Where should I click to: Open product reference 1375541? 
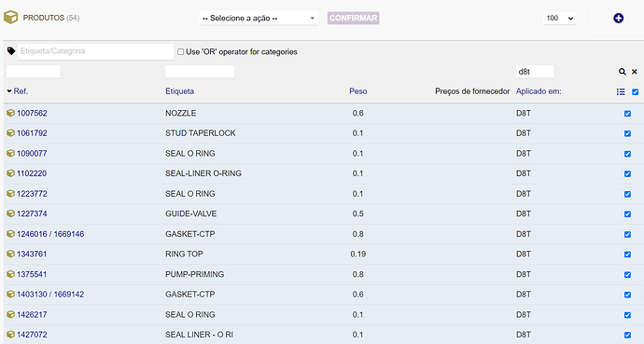click(32, 274)
